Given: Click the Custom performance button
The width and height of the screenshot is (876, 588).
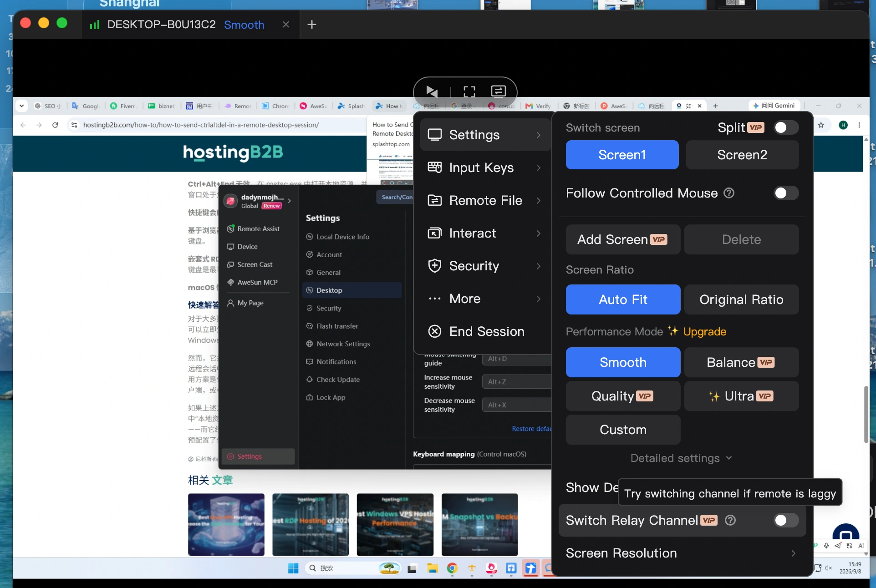Looking at the screenshot, I should click(x=623, y=430).
